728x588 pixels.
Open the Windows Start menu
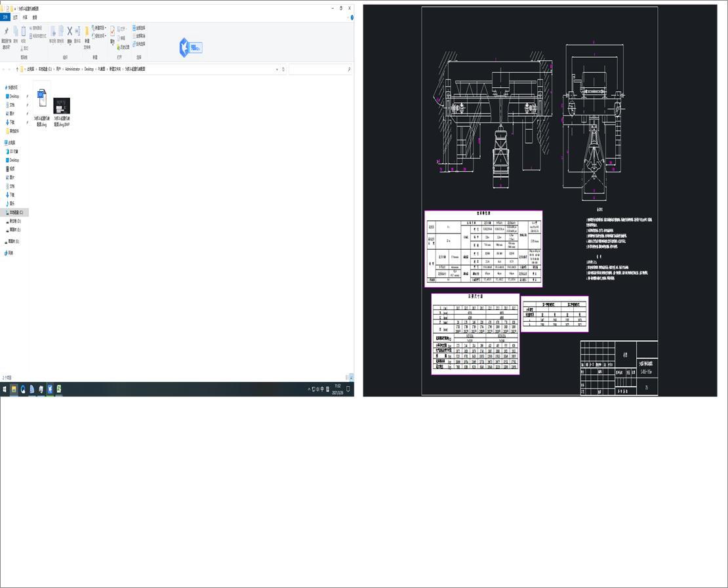4,389
